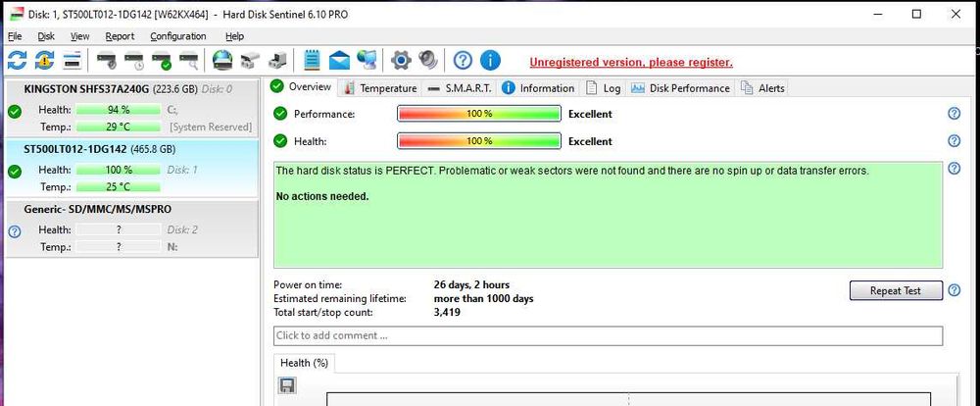This screenshot has height=406, width=980.
Task: Click green check status icon of KINGSTON disk
Action: [x=15, y=112]
